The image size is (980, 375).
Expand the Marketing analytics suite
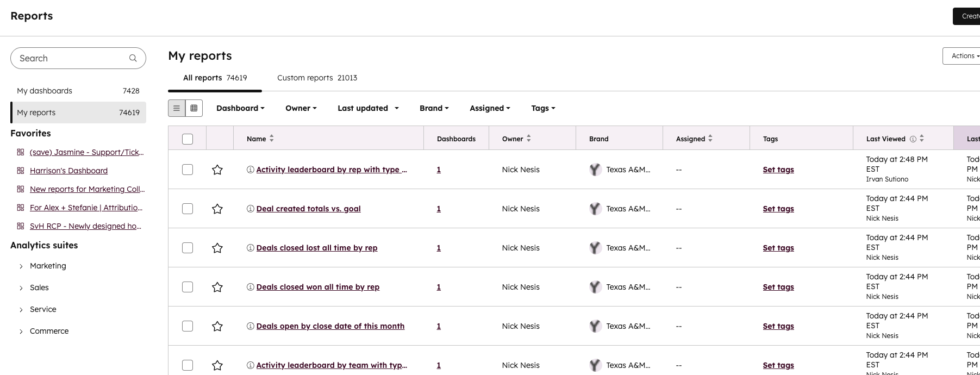(x=21, y=266)
